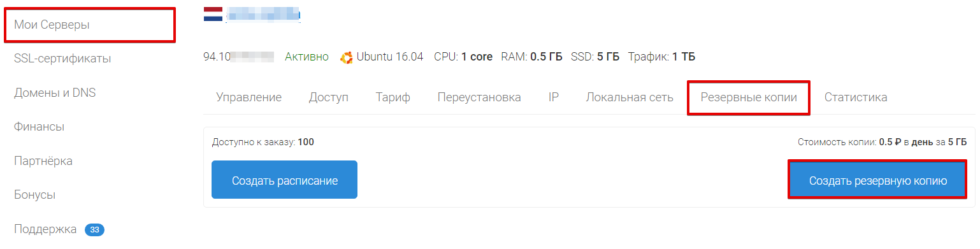Open SSL-сертификаты section

pos(62,59)
